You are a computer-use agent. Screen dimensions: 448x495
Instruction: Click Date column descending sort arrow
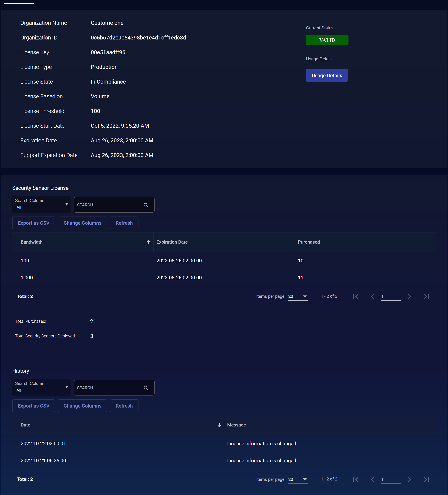pyautogui.click(x=219, y=425)
